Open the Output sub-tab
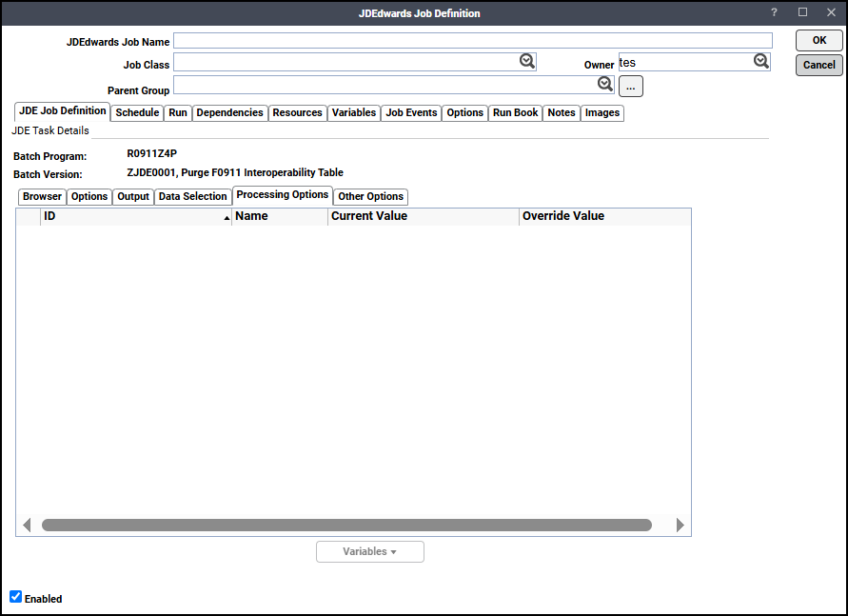The height and width of the screenshot is (616, 848). click(x=133, y=196)
